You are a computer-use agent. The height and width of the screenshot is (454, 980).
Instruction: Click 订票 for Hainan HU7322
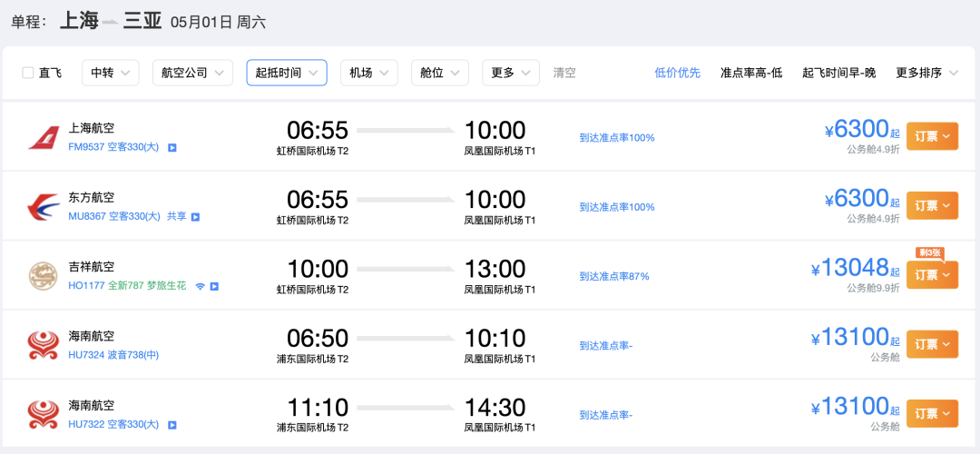[933, 414]
